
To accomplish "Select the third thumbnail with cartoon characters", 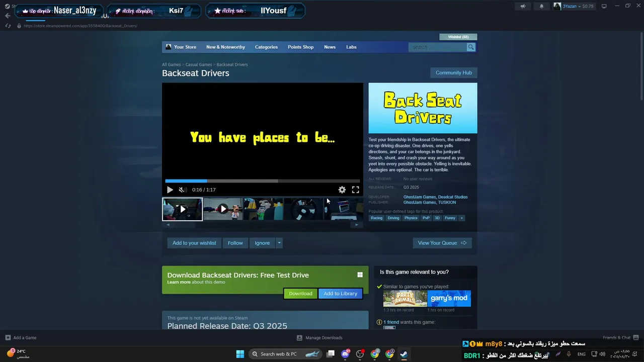I will point(263,209).
